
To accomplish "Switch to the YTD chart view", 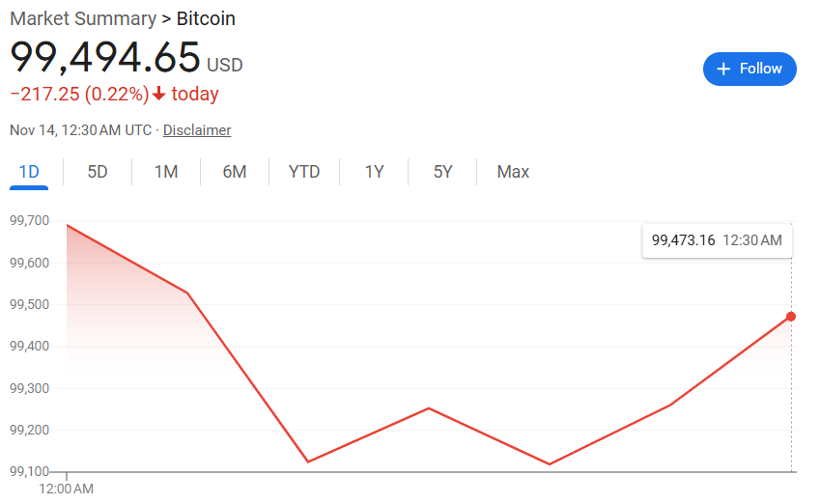I will point(304,172).
